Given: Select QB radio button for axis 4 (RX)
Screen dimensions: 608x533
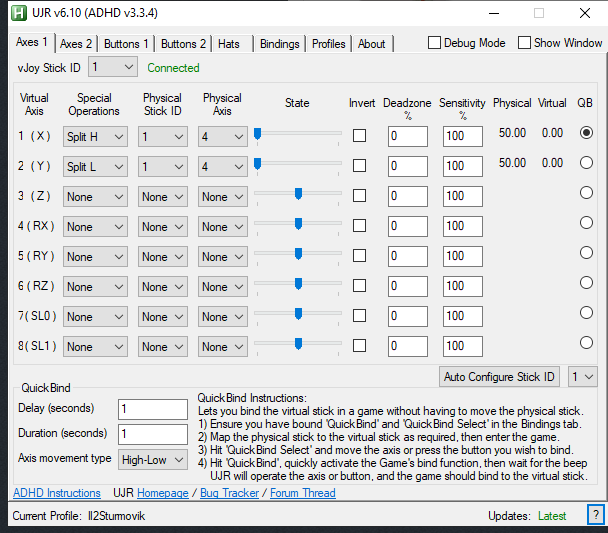Looking at the screenshot, I should pyautogui.click(x=586, y=223).
